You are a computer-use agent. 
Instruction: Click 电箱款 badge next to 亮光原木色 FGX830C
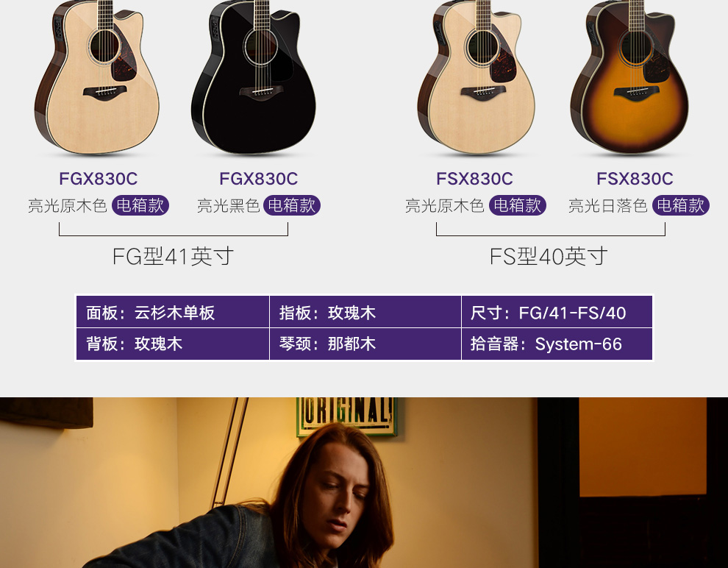click(x=140, y=205)
